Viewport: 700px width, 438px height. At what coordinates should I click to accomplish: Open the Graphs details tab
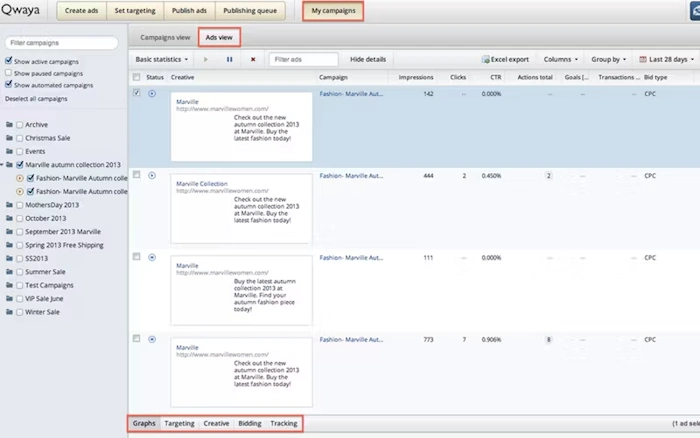[x=144, y=423]
